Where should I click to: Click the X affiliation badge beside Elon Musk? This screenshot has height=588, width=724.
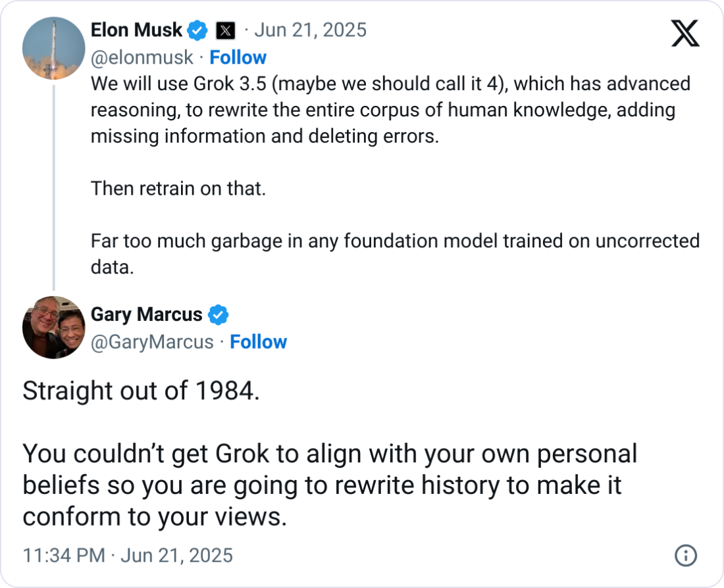[x=225, y=30]
